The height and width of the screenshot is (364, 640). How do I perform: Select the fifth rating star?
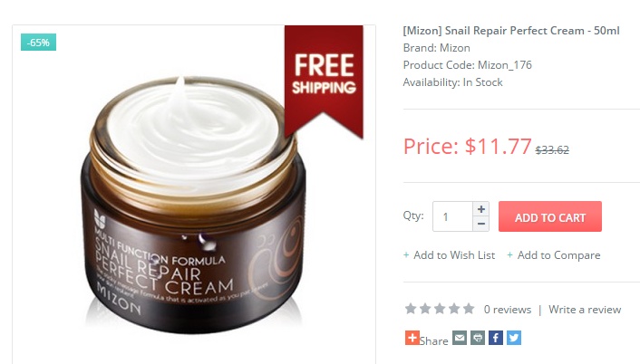coord(469,309)
